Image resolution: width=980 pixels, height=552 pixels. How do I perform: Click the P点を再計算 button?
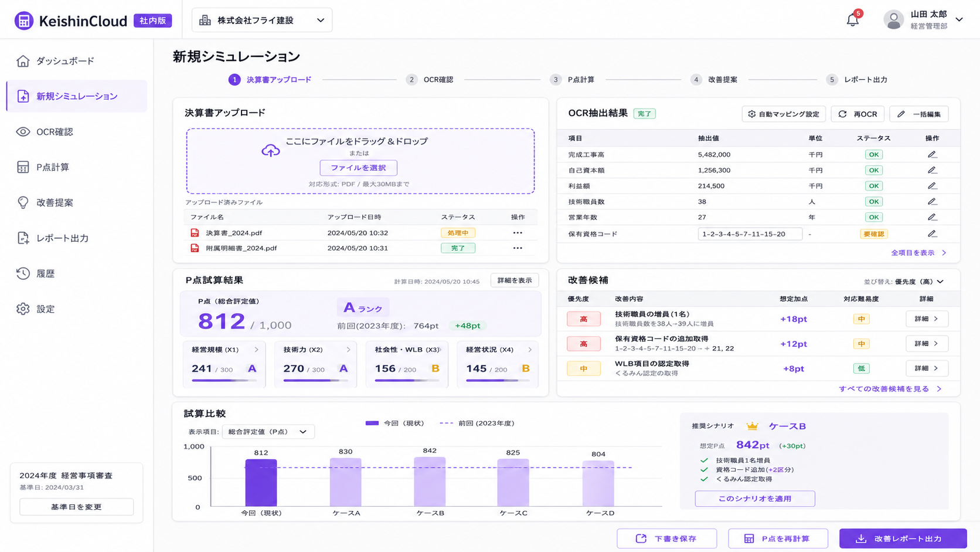(x=778, y=539)
